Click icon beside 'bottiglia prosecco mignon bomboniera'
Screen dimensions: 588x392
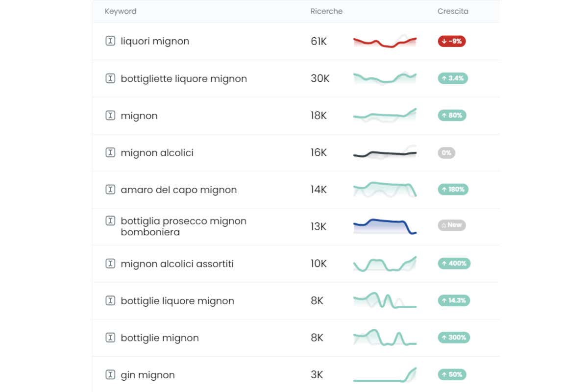[x=110, y=221]
